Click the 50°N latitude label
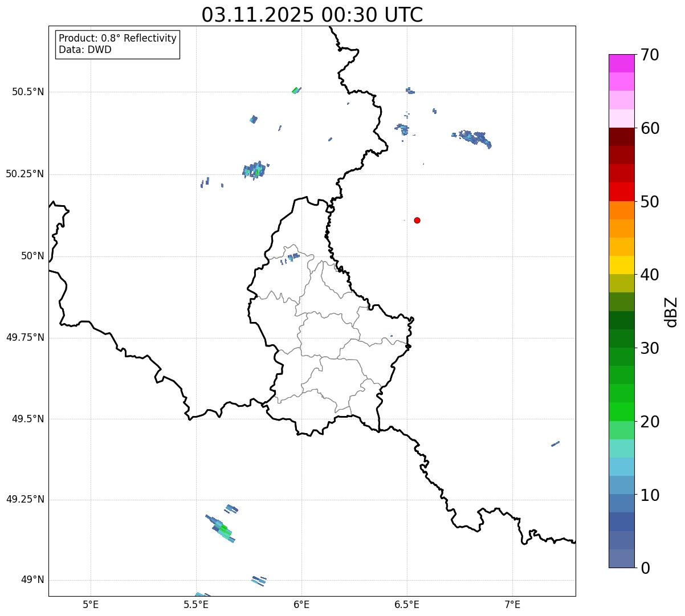Screen dimensions: 685x616 [32, 256]
